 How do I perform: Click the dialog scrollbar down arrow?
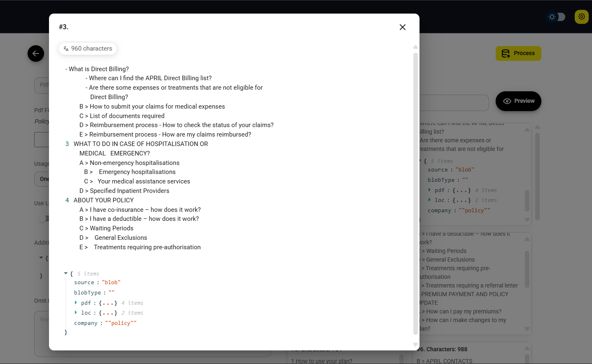tap(415, 345)
